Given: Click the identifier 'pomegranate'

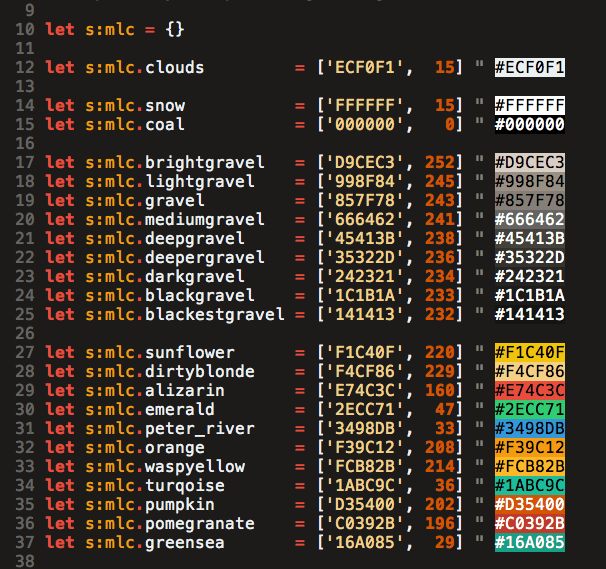Looking at the screenshot, I should [x=200, y=523].
